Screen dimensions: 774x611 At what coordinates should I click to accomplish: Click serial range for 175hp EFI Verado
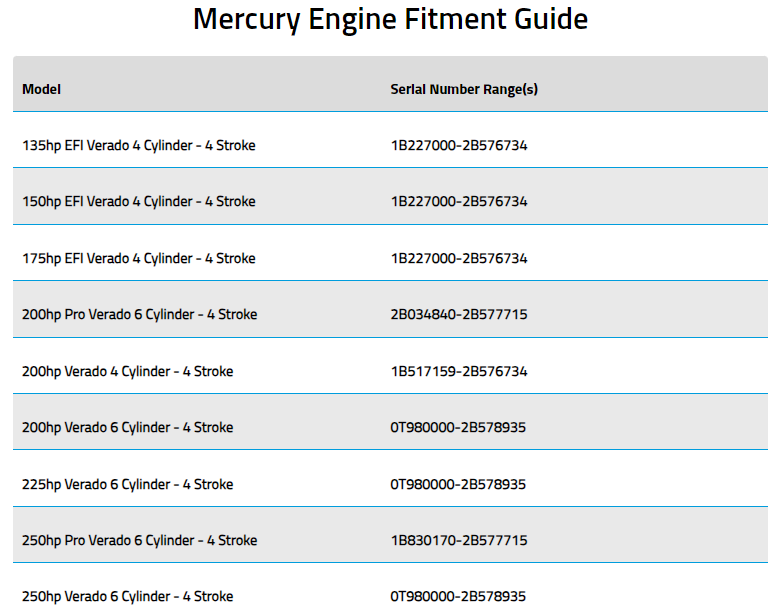(x=459, y=259)
